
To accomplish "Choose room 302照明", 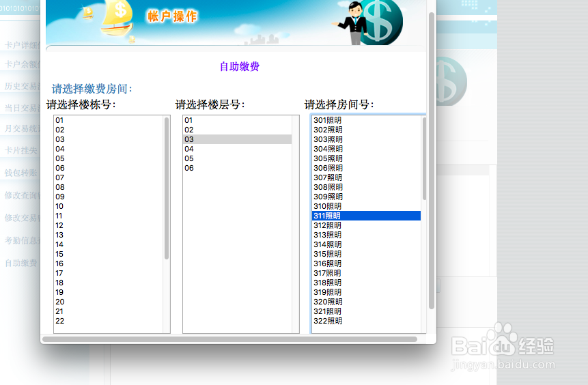I will click(366, 130).
